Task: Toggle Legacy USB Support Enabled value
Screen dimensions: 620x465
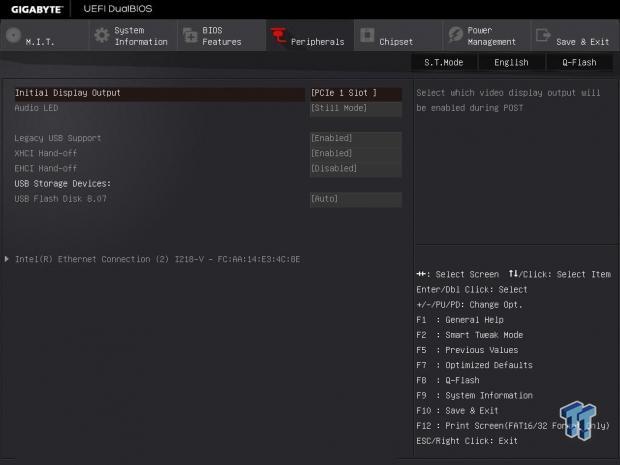Action: 355,138
